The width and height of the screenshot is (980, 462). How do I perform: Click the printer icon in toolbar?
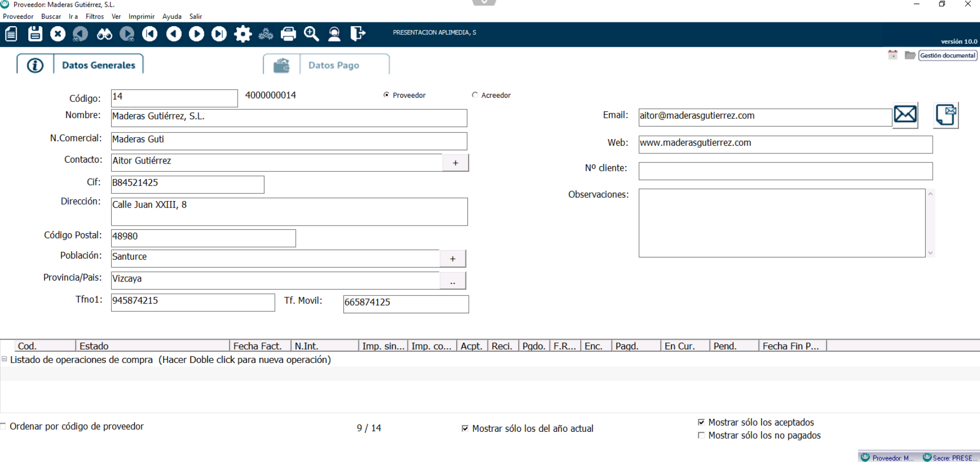pyautogui.click(x=288, y=34)
